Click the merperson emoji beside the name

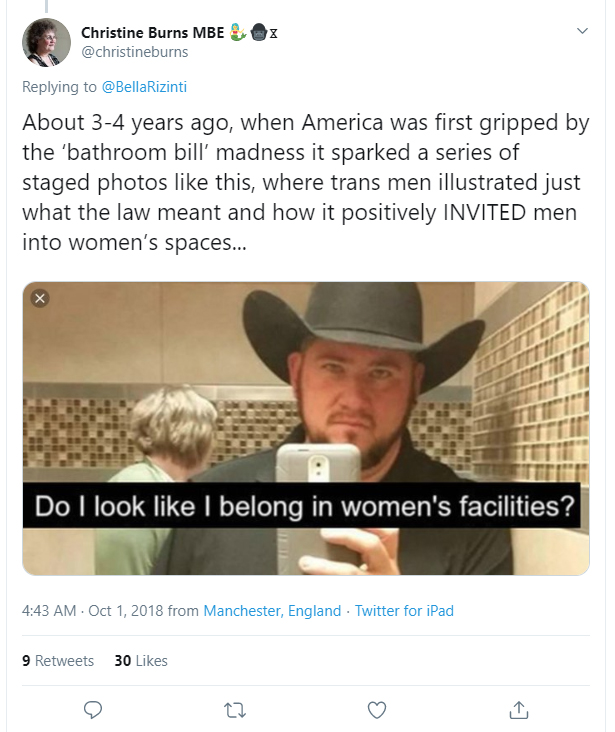point(238,32)
